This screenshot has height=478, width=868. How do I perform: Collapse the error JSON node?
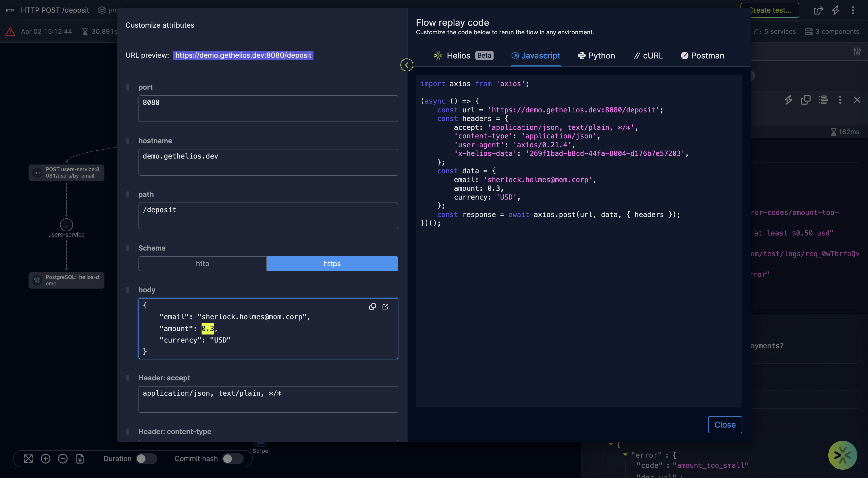tap(625, 455)
